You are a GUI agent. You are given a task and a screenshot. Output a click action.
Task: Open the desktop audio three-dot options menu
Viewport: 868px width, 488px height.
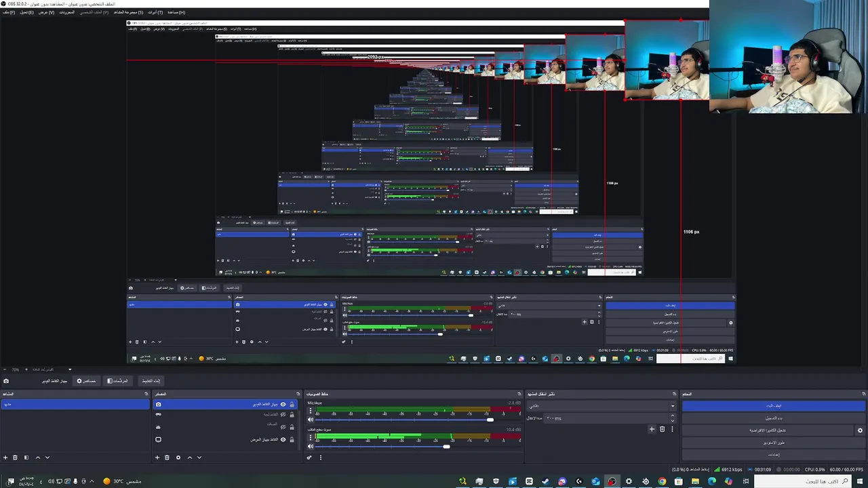310,437
